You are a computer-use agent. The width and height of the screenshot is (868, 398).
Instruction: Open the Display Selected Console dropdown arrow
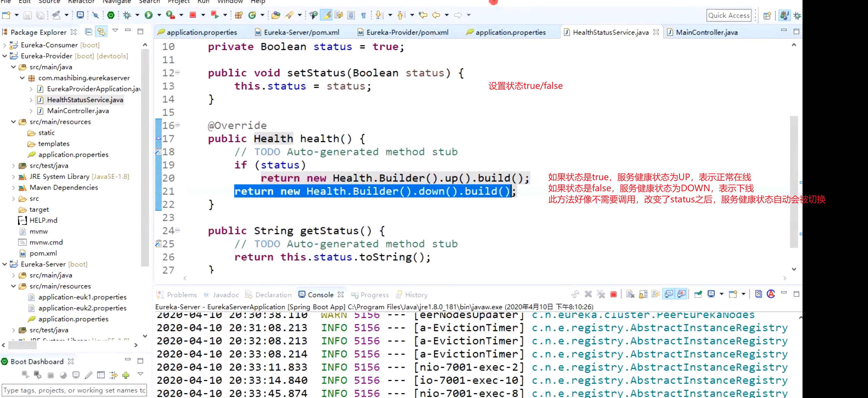click(722, 294)
